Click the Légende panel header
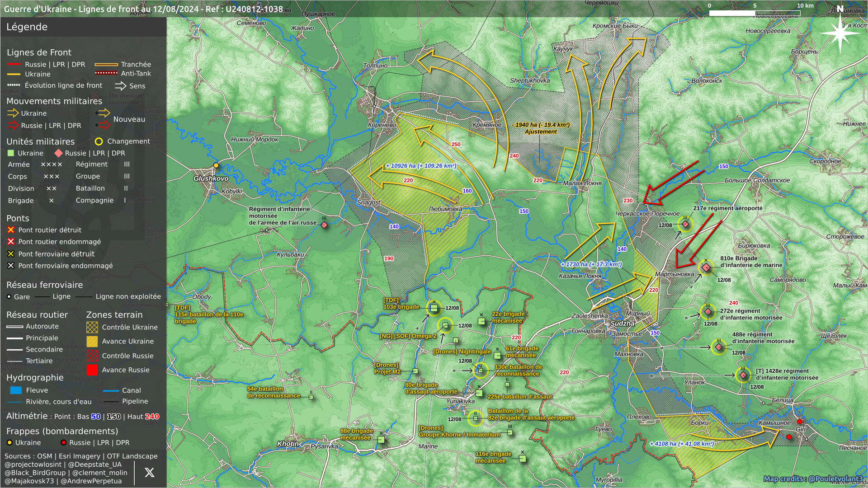The width and height of the screenshot is (868, 488). [x=27, y=27]
